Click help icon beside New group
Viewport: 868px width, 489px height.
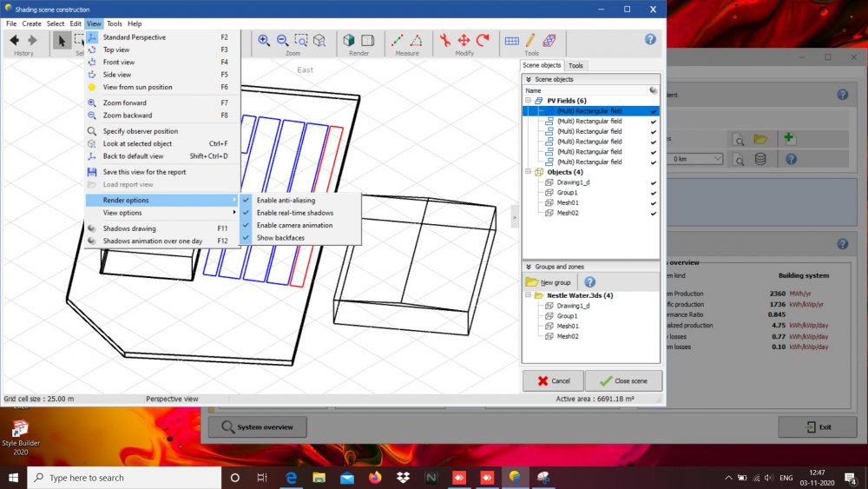[x=589, y=282]
